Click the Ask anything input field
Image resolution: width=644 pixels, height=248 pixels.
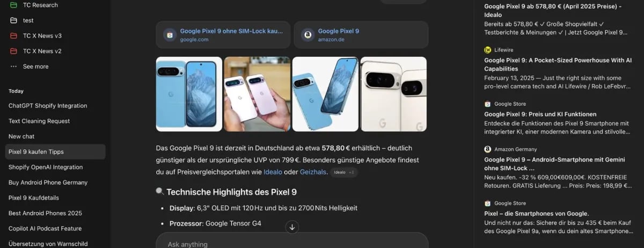[292, 243]
